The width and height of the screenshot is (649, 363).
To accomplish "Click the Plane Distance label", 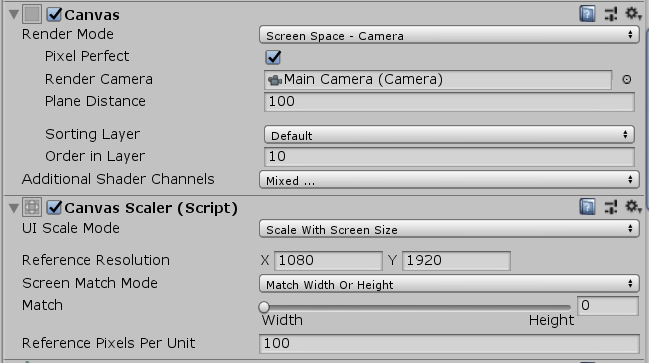I will [x=95, y=101].
